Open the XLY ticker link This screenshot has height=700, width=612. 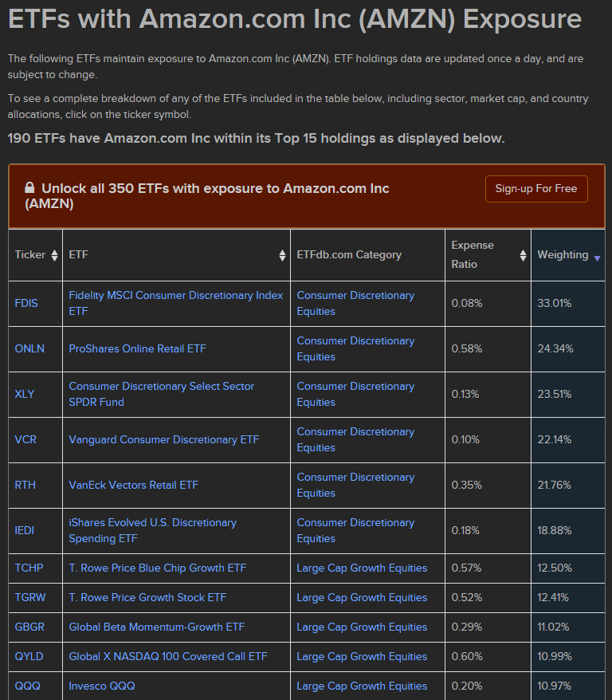tap(25, 394)
